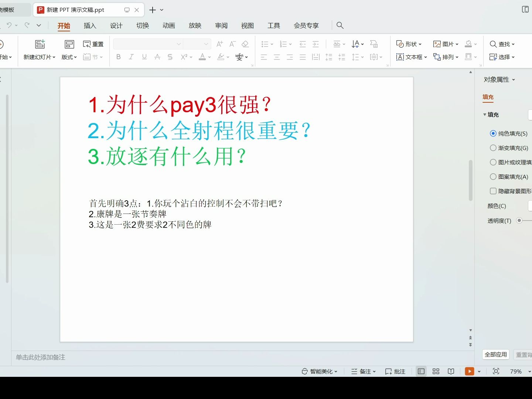This screenshot has height=399, width=532.
Task: Clear formatting with the eraser icon
Action: (x=245, y=44)
